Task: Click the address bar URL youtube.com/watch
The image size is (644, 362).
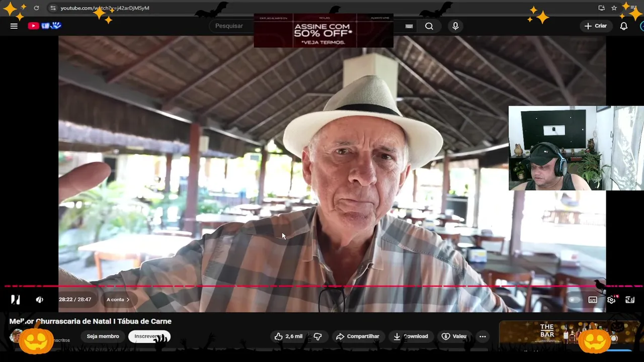Action: pyautogui.click(x=105, y=8)
